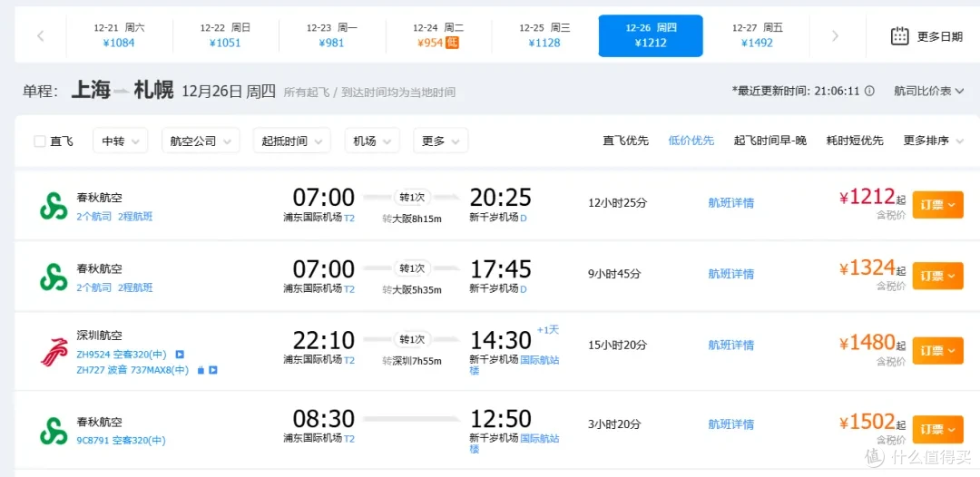
Task: Open the 起抵时间 filter dropdown
Action: [x=292, y=141]
